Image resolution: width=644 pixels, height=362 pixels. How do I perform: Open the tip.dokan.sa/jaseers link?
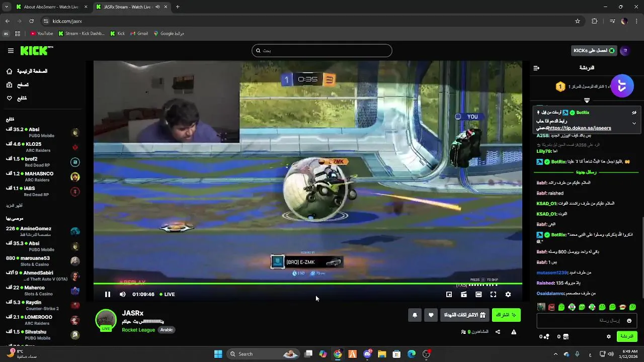(580, 128)
